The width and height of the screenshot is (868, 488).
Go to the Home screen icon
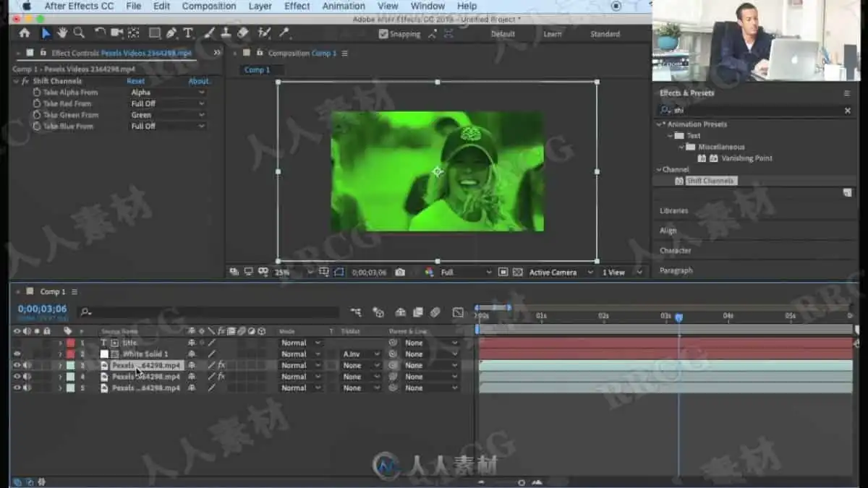[x=25, y=33]
